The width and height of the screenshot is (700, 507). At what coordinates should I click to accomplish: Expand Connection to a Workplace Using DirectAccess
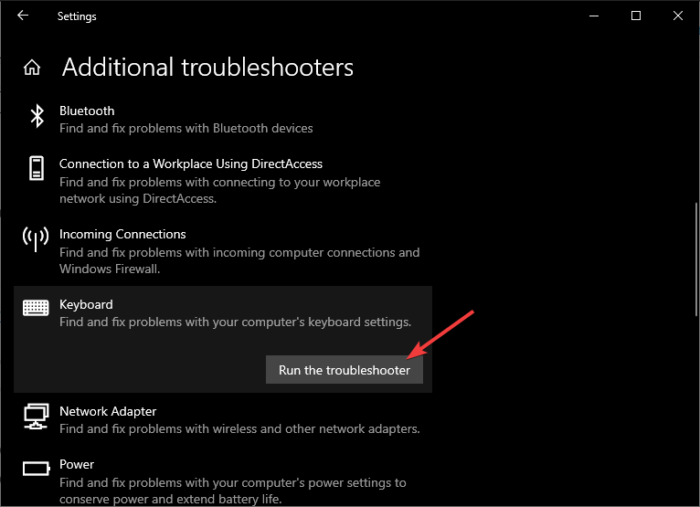click(190, 164)
